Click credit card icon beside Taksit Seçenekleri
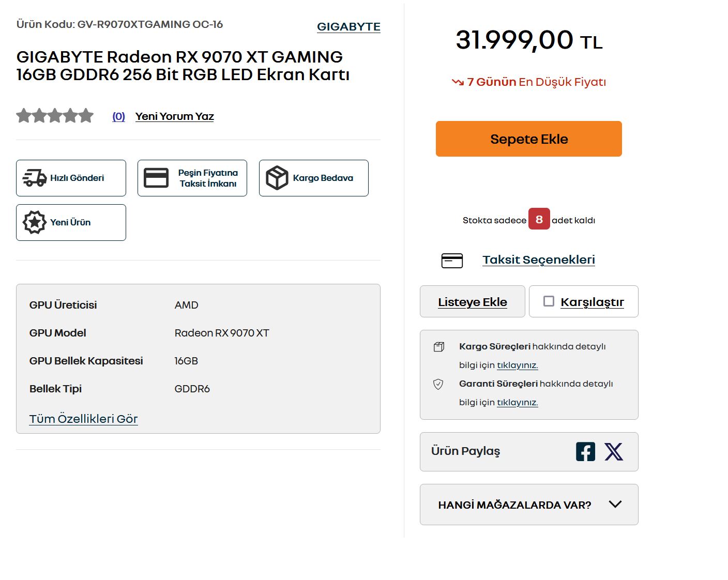Screen dimensions: 728x580 [x=452, y=261]
